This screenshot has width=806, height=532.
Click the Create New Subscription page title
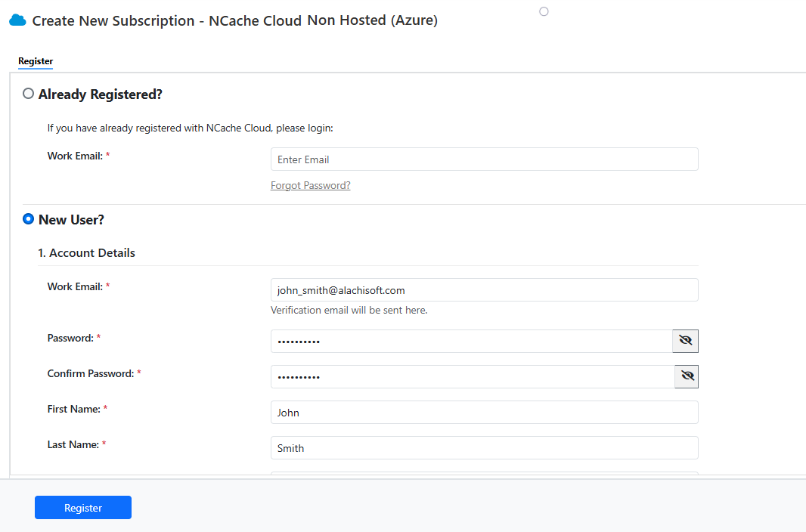[x=234, y=21]
